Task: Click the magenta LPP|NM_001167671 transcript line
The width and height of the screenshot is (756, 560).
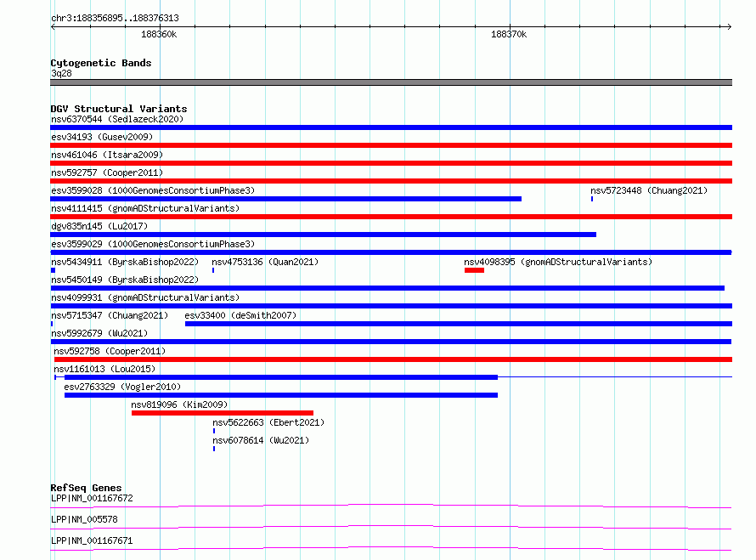Action: [391, 548]
